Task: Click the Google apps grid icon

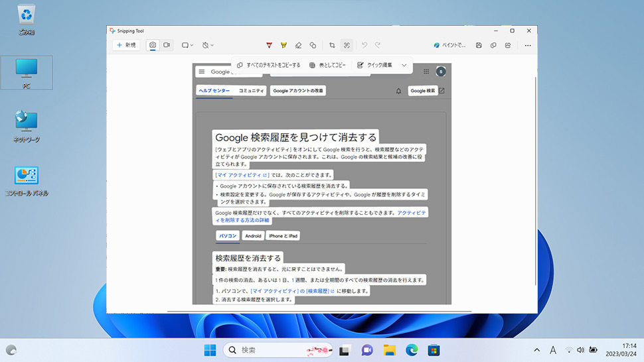Action: coord(426,72)
